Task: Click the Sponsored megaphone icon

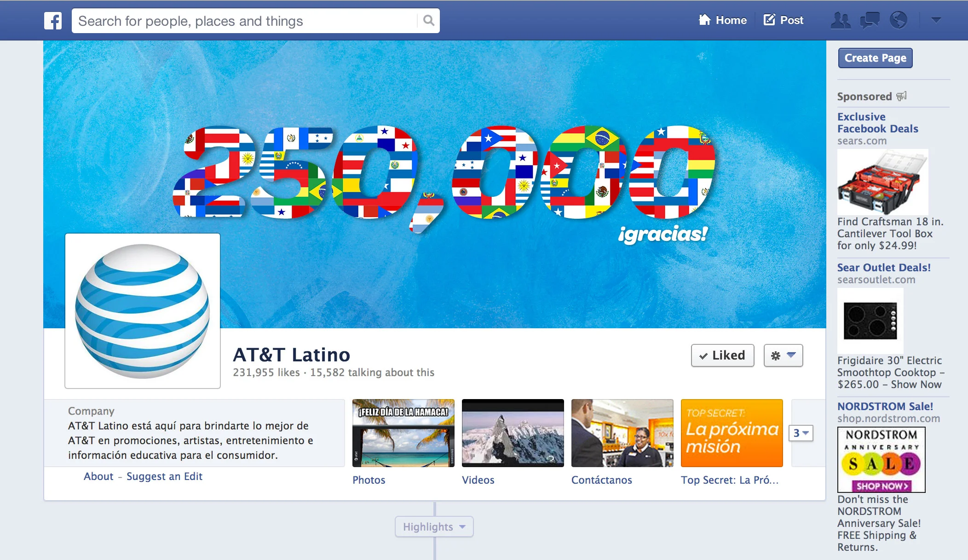Action: (902, 96)
